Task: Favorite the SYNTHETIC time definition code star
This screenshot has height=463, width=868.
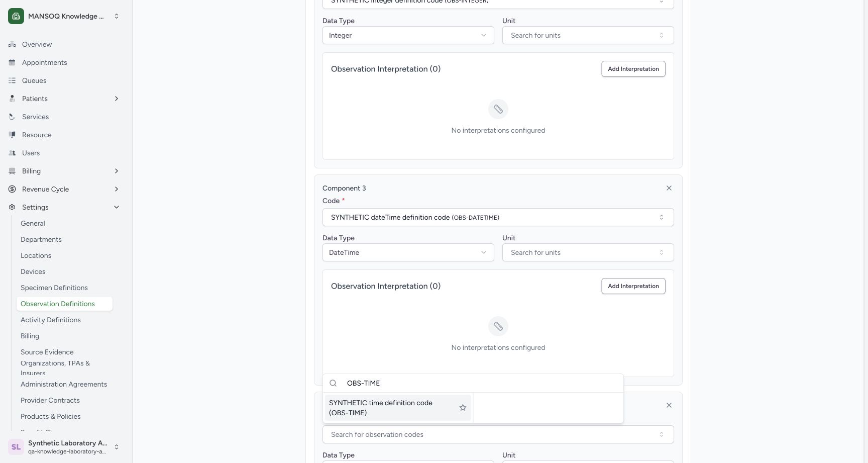Action: click(463, 408)
